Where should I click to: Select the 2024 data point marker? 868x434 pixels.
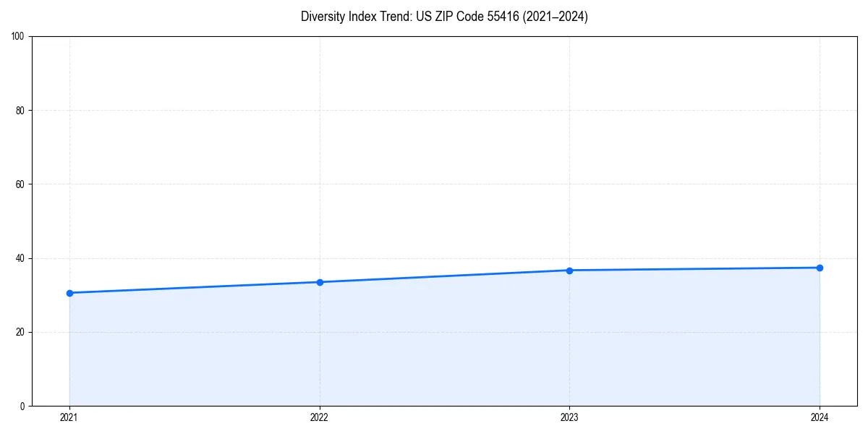pyautogui.click(x=820, y=267)
